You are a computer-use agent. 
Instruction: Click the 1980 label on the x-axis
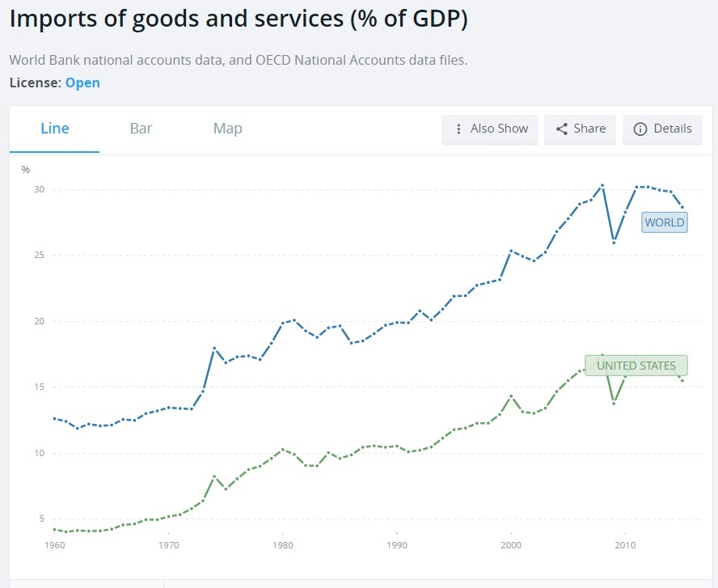(x=282, y=545)
